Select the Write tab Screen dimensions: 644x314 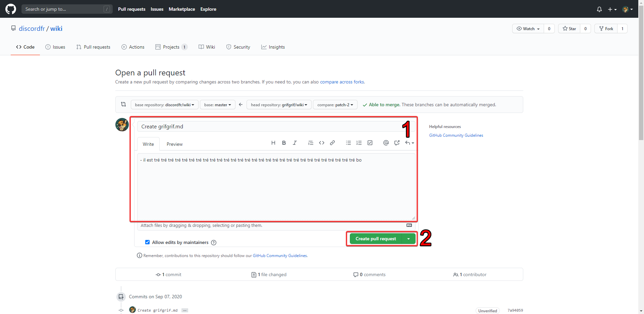148,144
